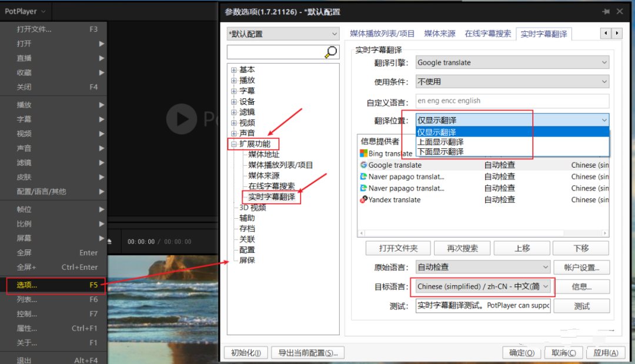Click the search magnifier icon in options
This screenshot has height=364, width=635.
331,52
